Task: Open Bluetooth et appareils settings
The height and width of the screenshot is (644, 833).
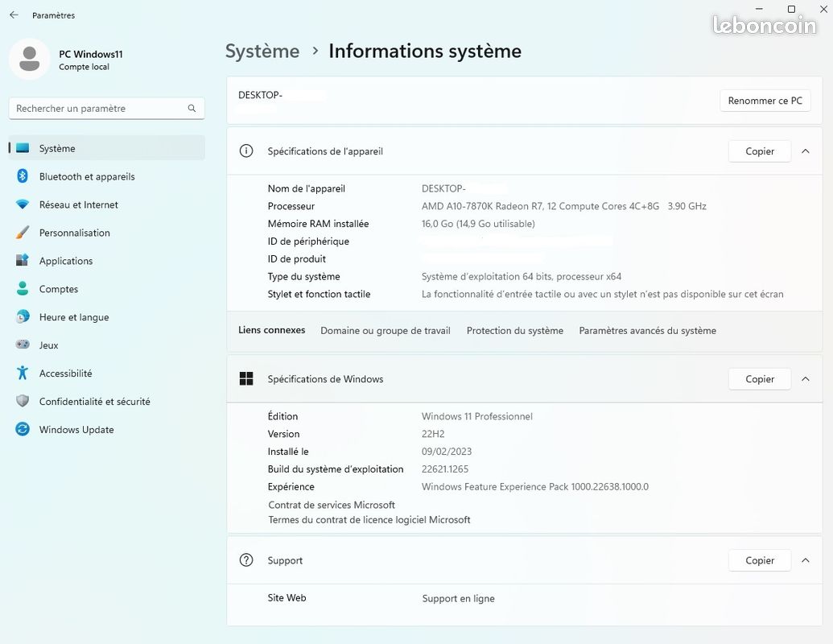Action: click(x=107, y=176)
